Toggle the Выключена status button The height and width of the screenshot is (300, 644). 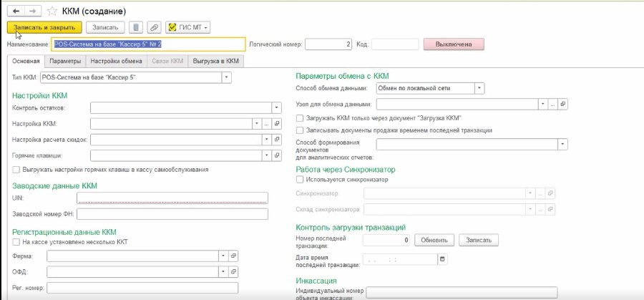[x=454, y=44]
